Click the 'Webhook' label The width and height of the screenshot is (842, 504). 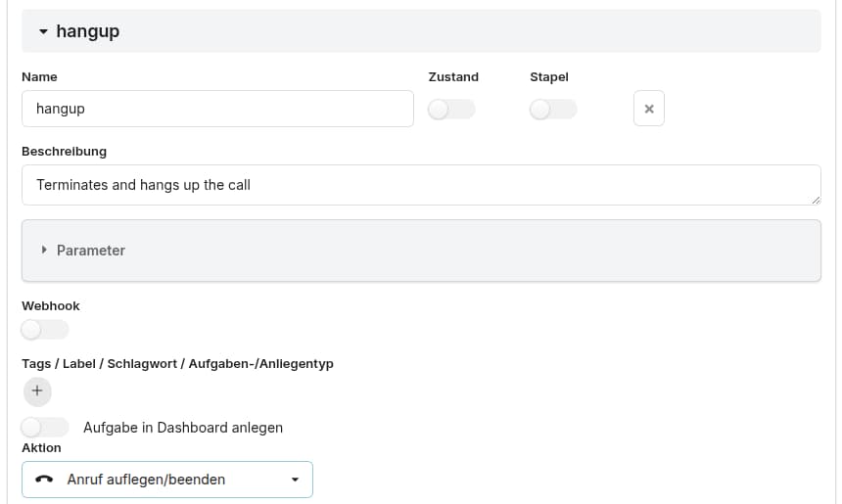tap(51, 306)
